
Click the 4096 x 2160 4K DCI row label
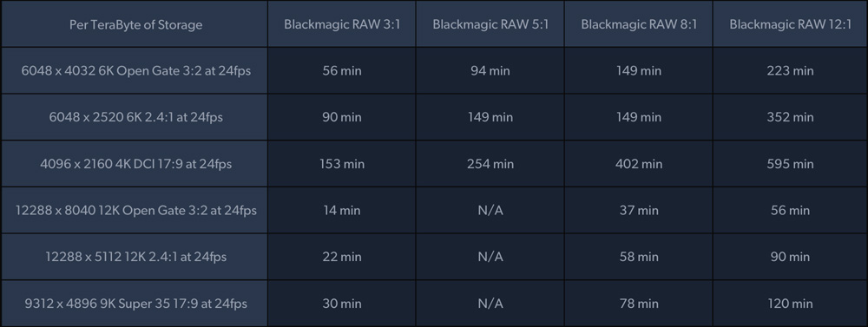(x=135, y=164)
